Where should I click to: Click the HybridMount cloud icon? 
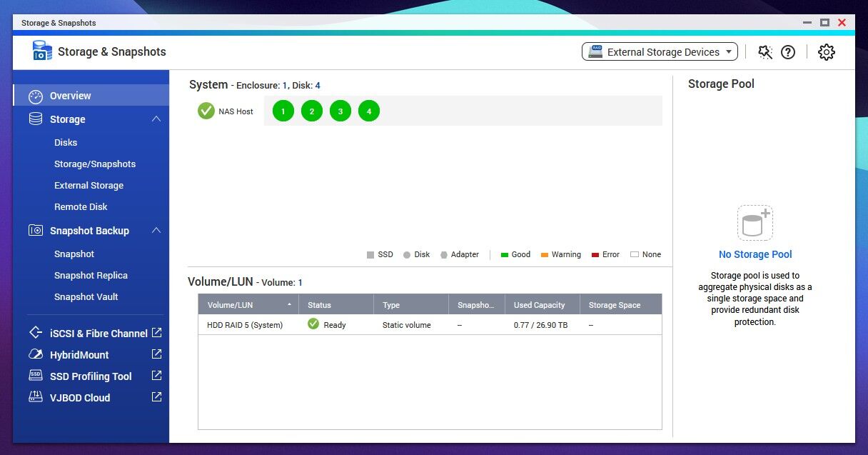pyautogui.click(x=35, y=354)
